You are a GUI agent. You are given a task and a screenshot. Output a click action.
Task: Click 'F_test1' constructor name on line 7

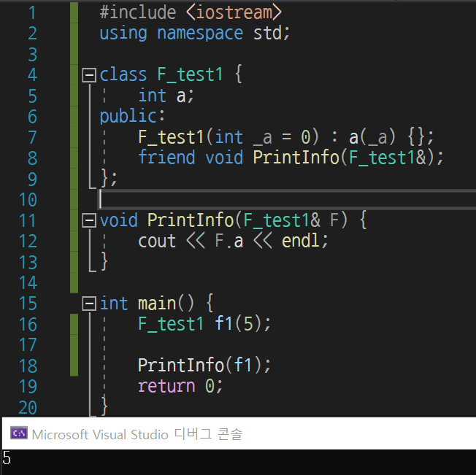[x=172, y=137]
